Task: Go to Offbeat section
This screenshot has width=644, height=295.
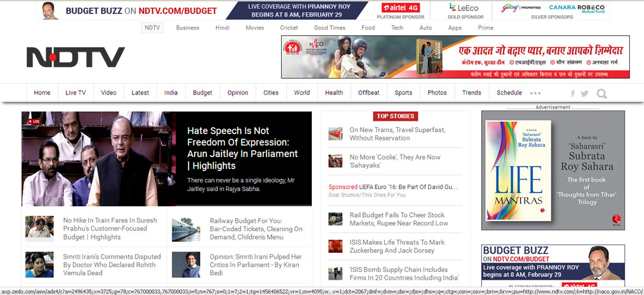Action: click(369, 93)
